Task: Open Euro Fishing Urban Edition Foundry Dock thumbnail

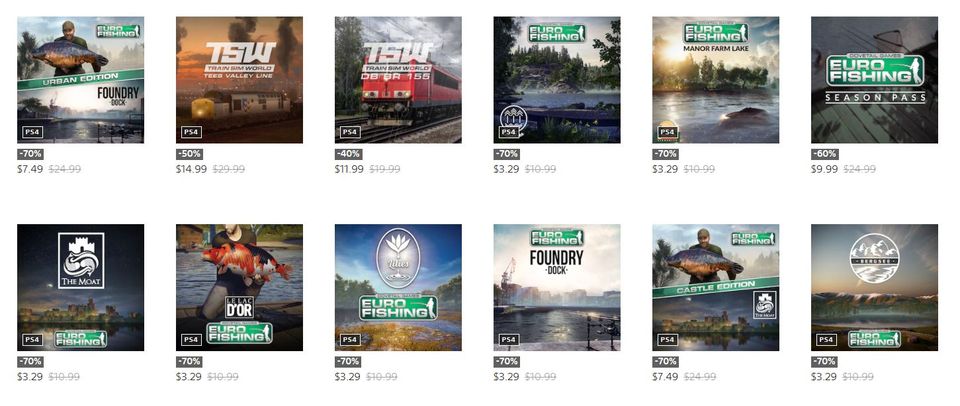Action: click(x=80, y=80)
